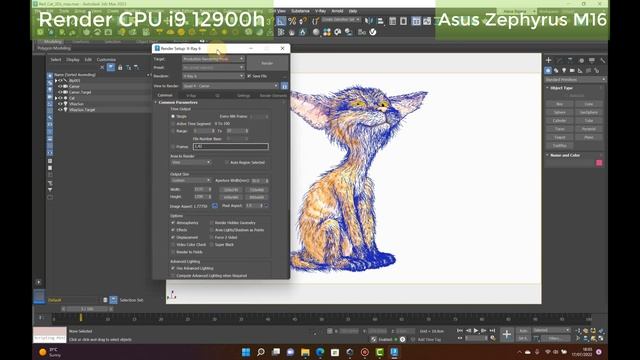This screenshot has width=640, height=360.
Task: Switch to the Render Elements tab
Action: coord(273,96)
